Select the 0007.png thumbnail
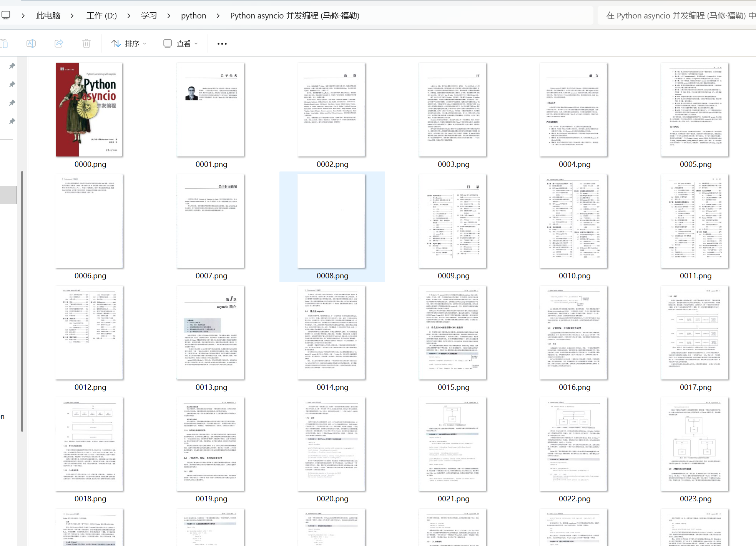756x549 pixels. coord(210,221)
